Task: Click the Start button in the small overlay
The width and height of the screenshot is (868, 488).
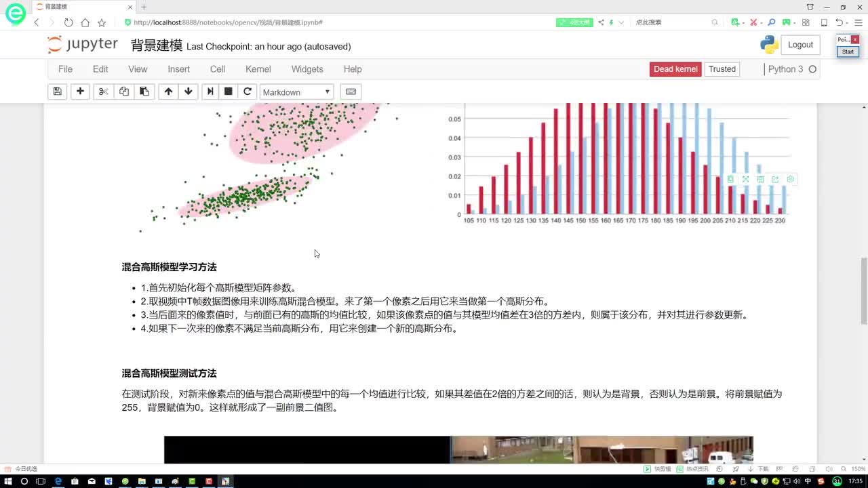Action: tap(848, 52)
